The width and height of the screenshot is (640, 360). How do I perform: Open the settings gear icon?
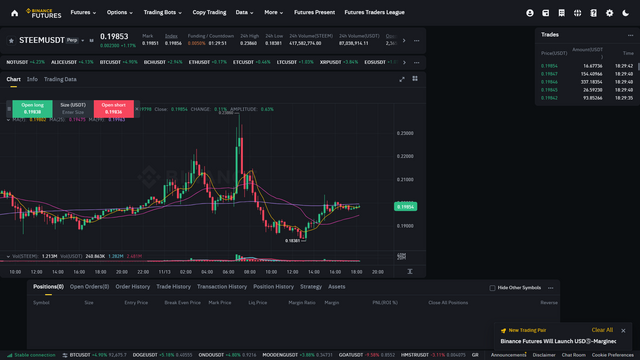609,13
